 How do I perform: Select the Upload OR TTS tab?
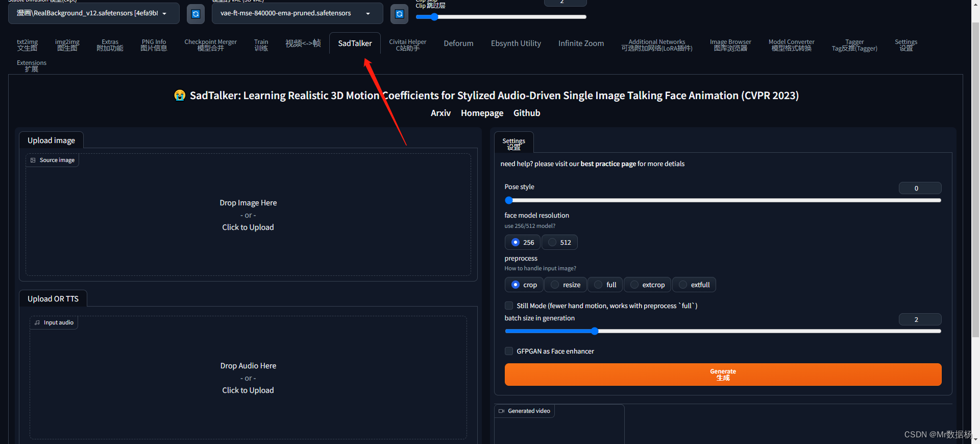(x=53, y=299)
